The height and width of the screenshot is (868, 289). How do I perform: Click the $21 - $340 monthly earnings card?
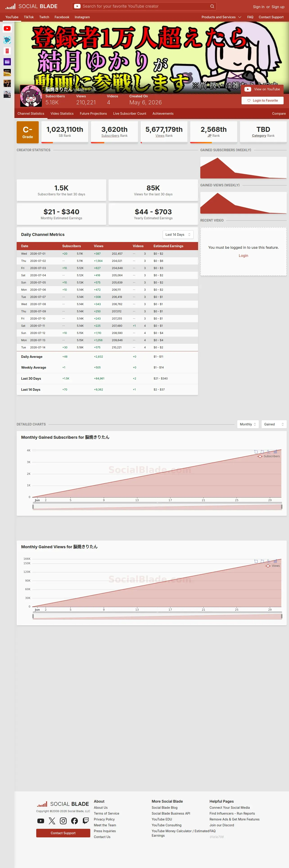click(x=61, y=214)
